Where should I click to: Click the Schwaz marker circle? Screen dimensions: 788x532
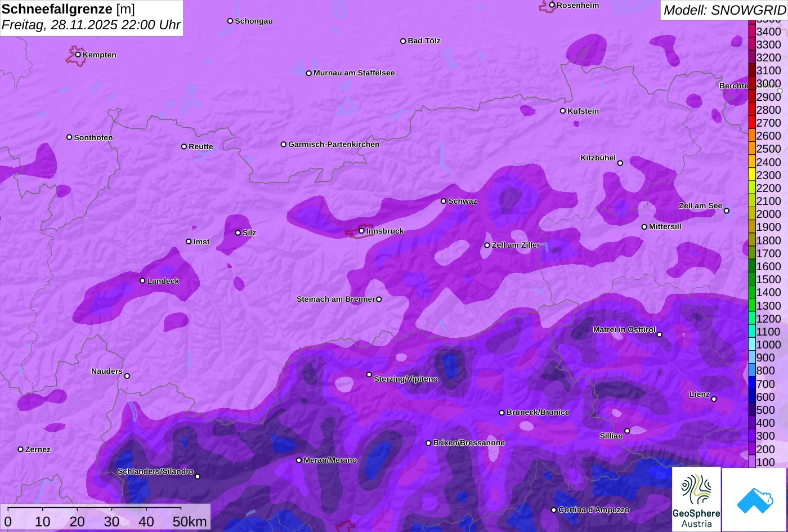pos(444,201)
